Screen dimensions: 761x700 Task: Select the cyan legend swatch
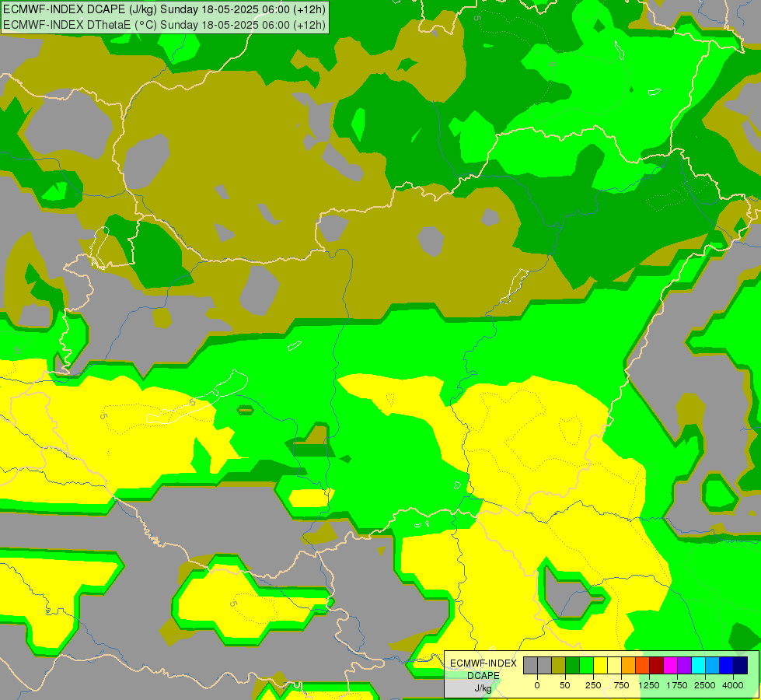(x=698, y=666)
